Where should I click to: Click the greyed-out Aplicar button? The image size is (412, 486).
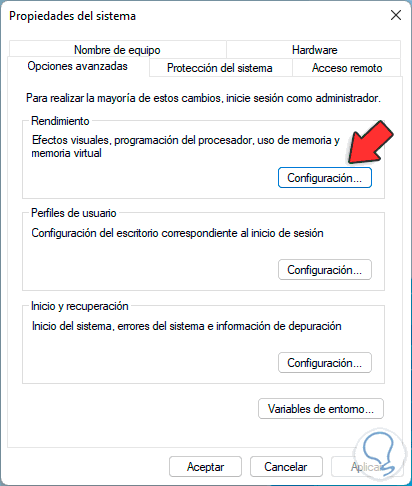click(x=367, y=467)
